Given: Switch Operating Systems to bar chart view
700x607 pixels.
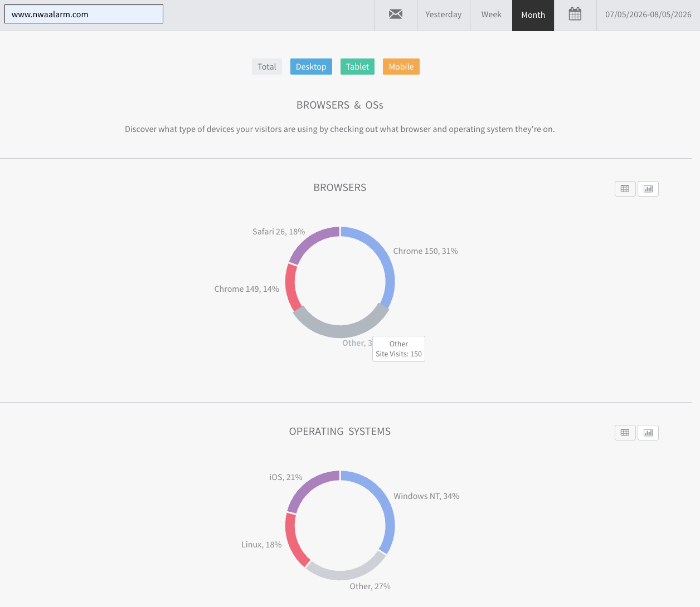Looking at the screenshot, I should [648, 433].
